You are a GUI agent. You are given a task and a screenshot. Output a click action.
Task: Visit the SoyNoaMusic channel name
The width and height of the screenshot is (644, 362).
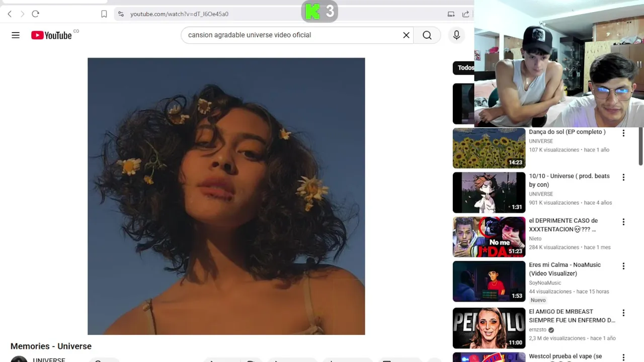[x=545, y=283]
